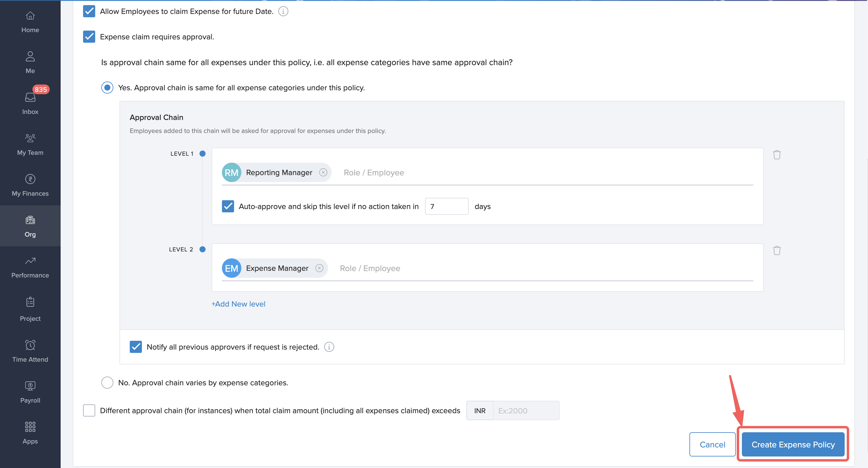Screen dimensions: 868x468
Task: Open Time Attend module
Action: point(30,351)
